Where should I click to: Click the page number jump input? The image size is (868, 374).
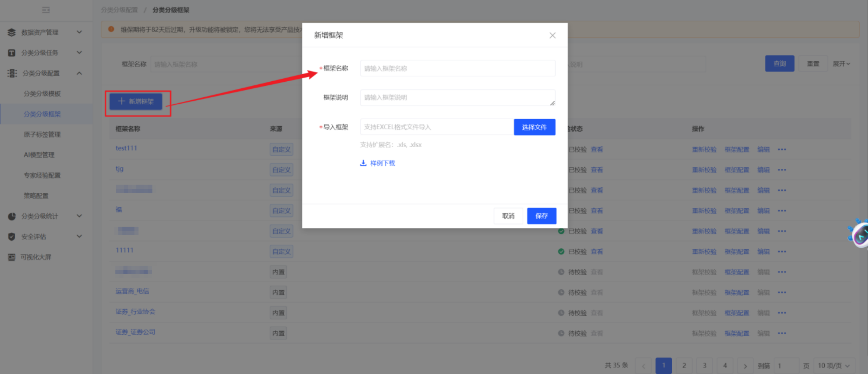[786, 366]
